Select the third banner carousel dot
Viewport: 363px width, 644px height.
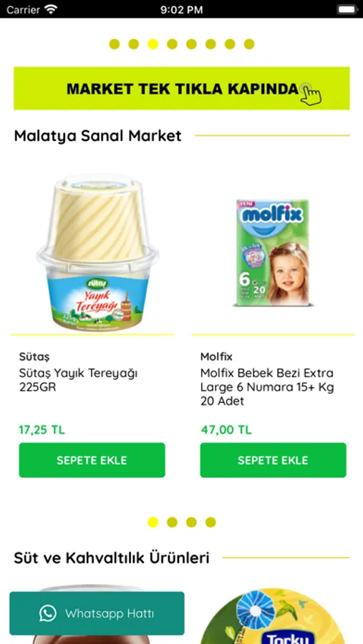click(x=153, y=44)
